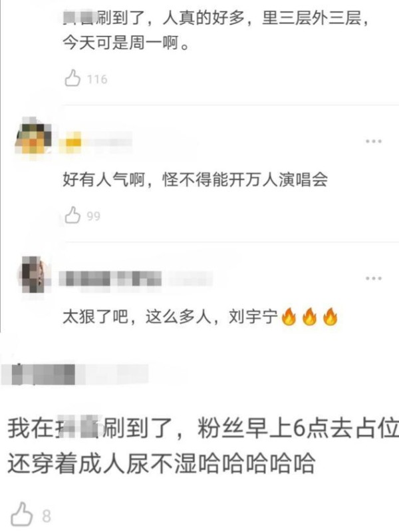Viewport: 399px width, 532px height.
Task: Open more options for 太狠了吧 comment
Action: pyautogui.click(x=374, y=278)
